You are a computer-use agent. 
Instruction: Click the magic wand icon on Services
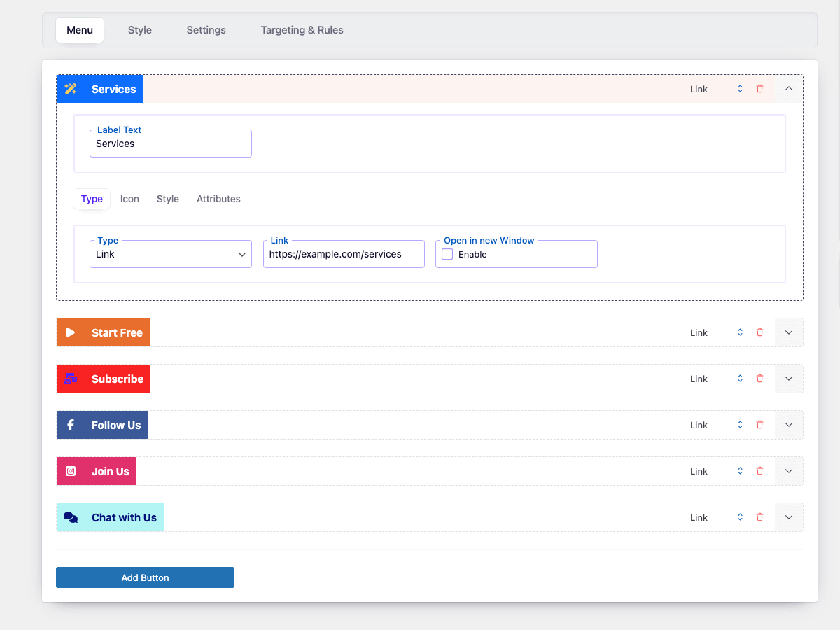pos(71,89)
